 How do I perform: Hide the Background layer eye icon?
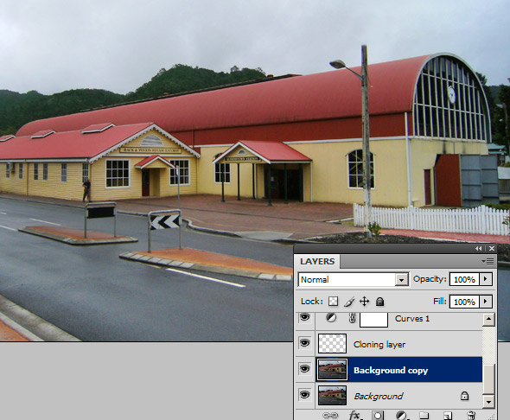305,395
